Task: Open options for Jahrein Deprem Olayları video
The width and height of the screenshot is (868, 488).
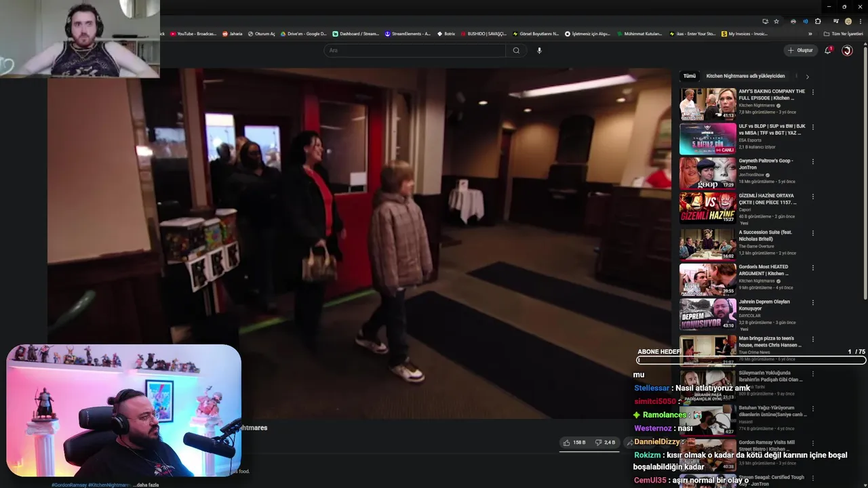Action: pyautogui.click(x=812, y=303)
